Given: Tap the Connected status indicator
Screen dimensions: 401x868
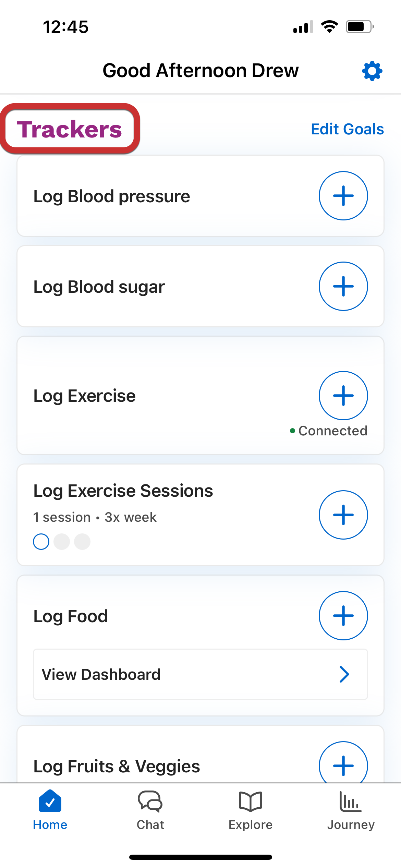Looking at the screenshot, I should click(329, 431).
